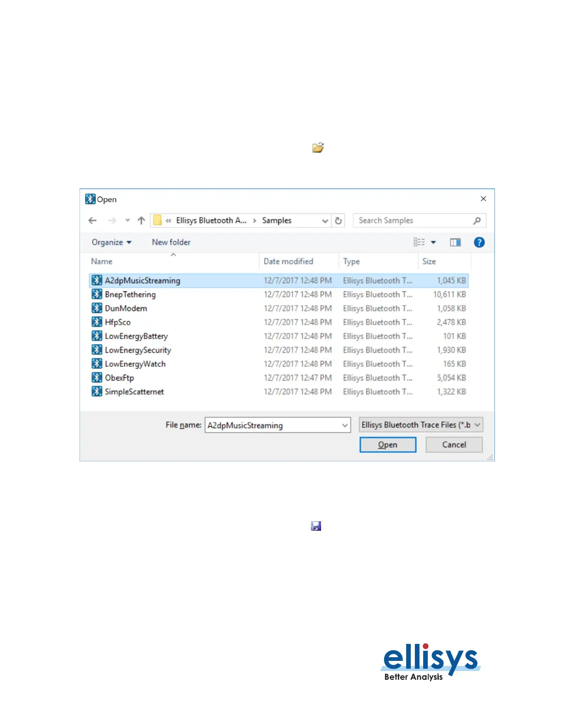Image resolution: width=563 pixels, height=728 pixels.
Task: Click the Ellisys Bluetooth A... breadcrumb
Action: 211,221
